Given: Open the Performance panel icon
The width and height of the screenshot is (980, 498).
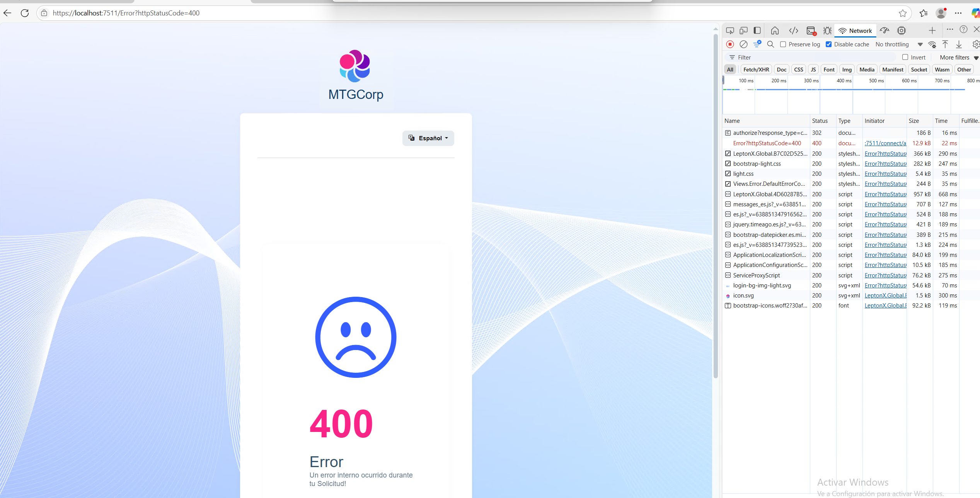Looking at the screenshot, I should (x=885, y=31).
